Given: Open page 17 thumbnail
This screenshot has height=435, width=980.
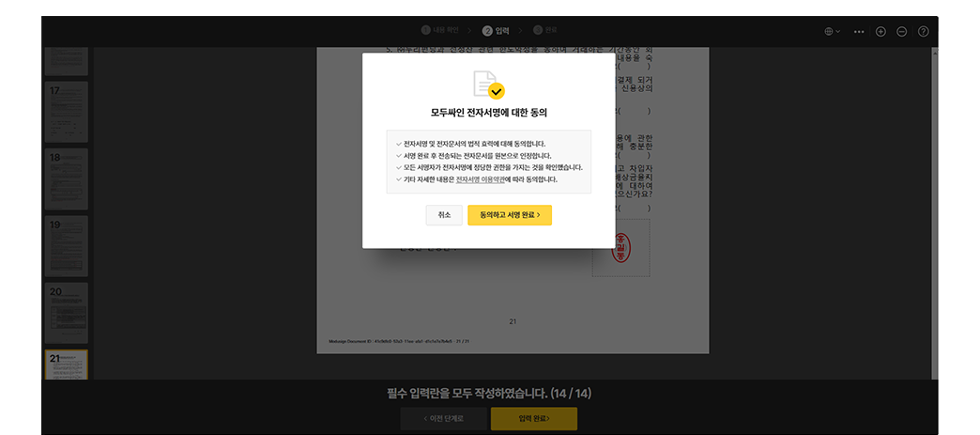Looking at the screenshot, I should pyautogui.click(x=67, y=112).
